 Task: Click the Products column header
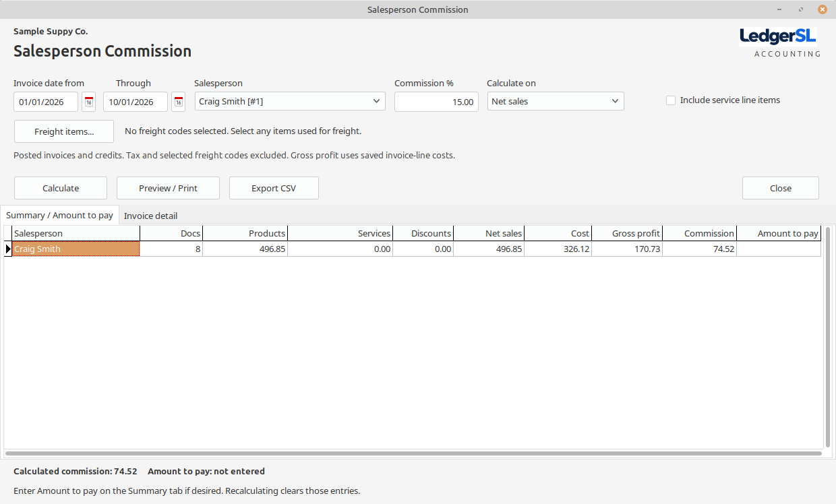click(245, 233)
